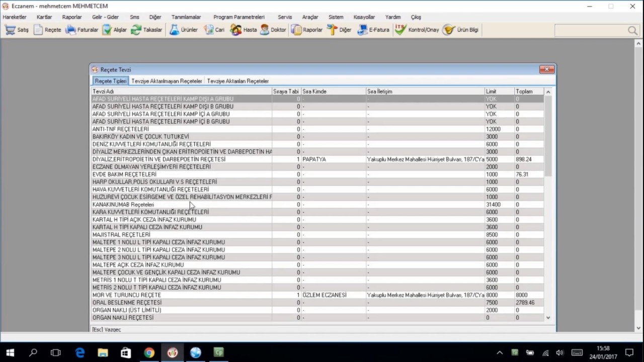
Task: Close the Reçete Tevzi dialog
Action: pyautogui.click(x=546, y=69)
